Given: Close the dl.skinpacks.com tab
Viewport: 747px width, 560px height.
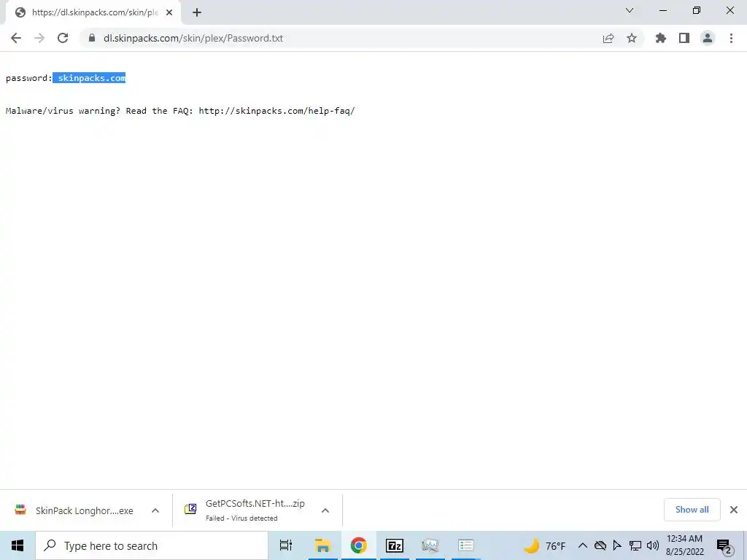Looking at the screenshot, I should (169, 12).
